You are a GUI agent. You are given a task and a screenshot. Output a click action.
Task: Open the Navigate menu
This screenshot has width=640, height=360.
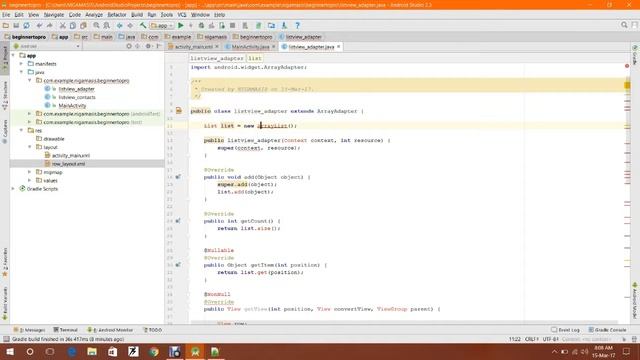click(54, 15)
